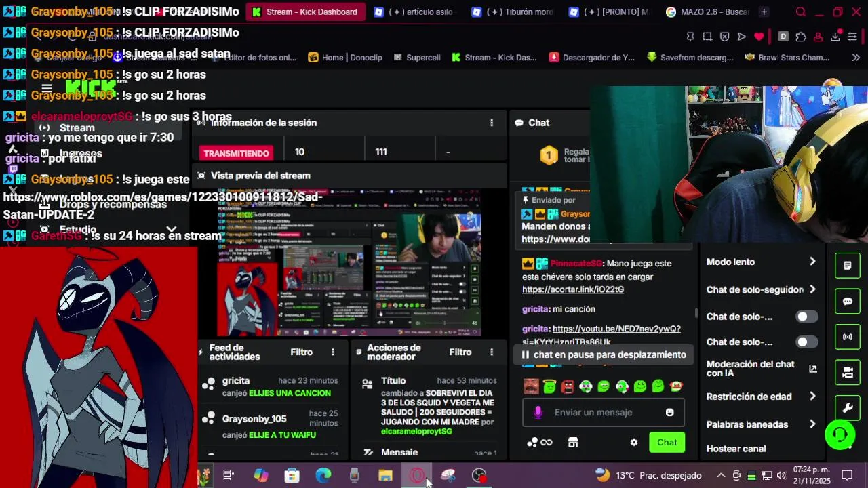The width and height of the screenshot is (868, 488).
Task: Click TRANSMITIENDO status badge
Action: (237, 153)
